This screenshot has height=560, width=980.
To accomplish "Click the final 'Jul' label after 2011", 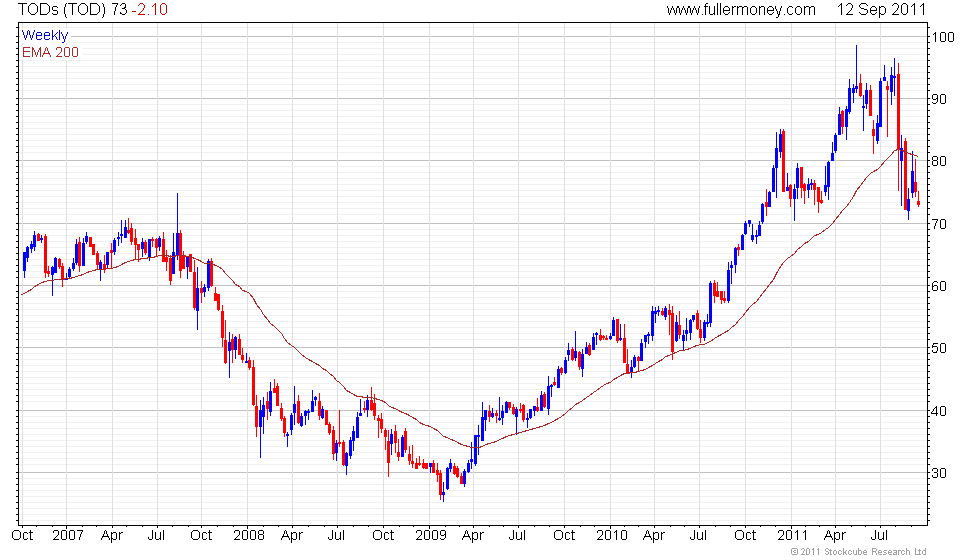I will coord(879,536).
